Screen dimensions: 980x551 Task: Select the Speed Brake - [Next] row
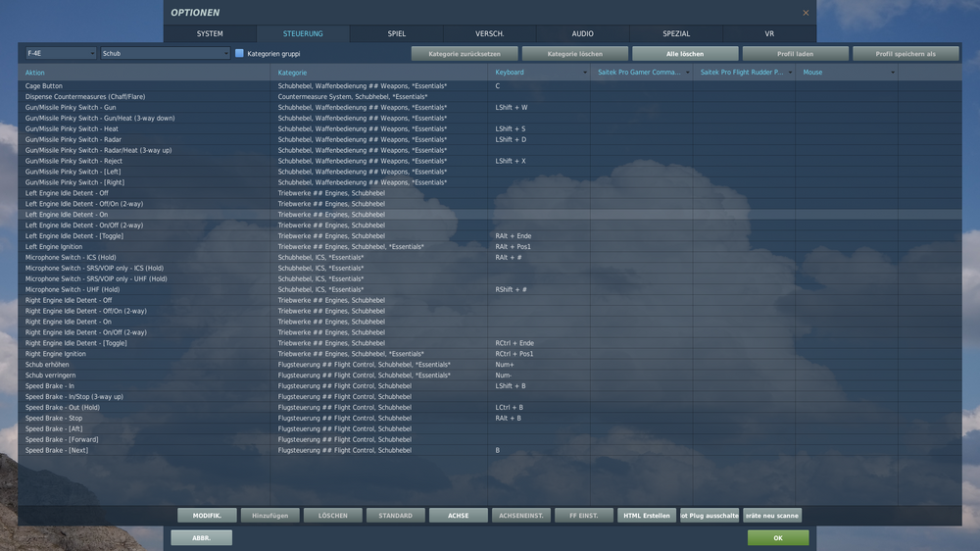pos(489,450)
